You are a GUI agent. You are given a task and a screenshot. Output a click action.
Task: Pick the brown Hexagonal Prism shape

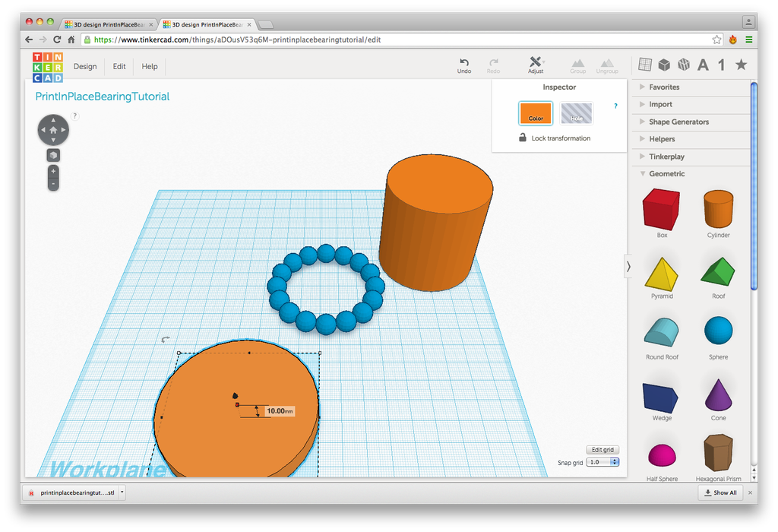pyautogui.click(x=718, y=453)
